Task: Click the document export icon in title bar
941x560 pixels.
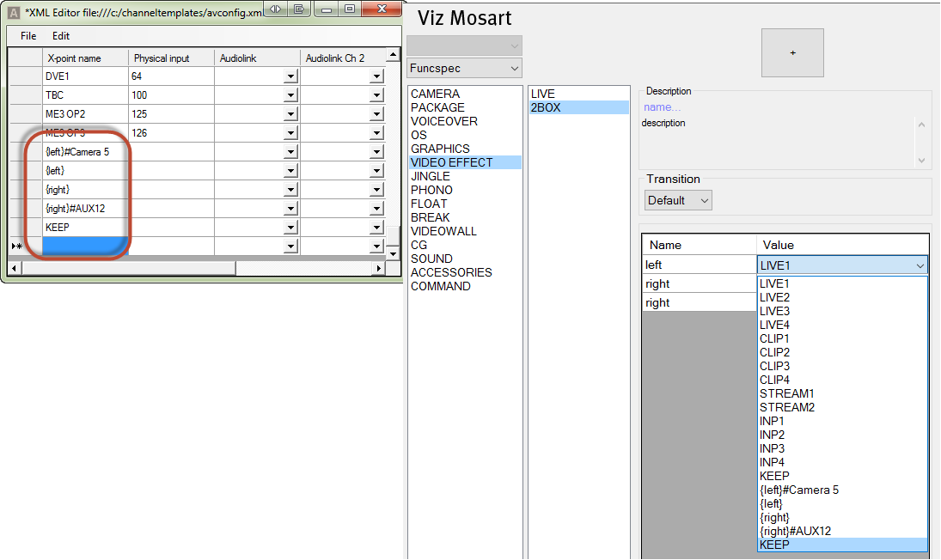Action: (298, 9)
